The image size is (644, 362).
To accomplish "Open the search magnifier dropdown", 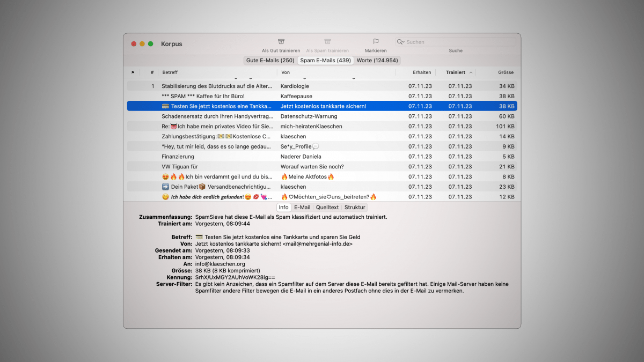I will coord(401,42).
